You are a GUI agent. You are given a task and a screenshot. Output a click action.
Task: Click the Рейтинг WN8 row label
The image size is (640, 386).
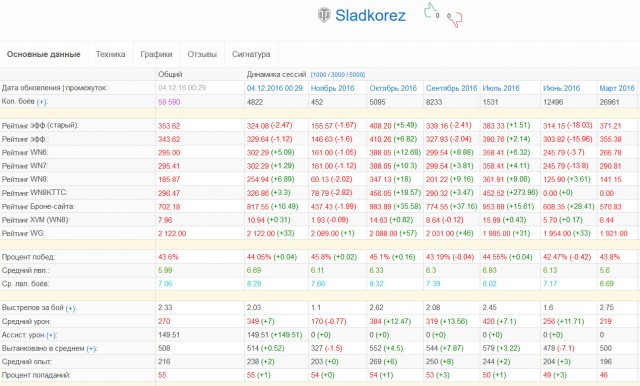click(x=25, y=180)
